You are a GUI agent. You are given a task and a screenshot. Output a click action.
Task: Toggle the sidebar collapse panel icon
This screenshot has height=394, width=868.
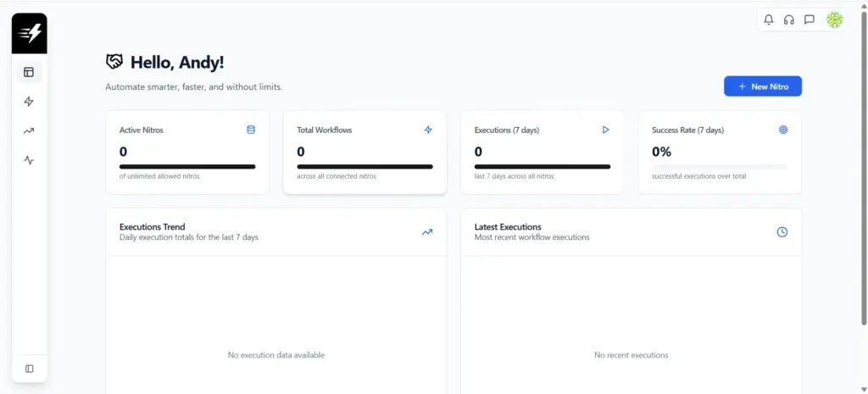tap(30, 369)
